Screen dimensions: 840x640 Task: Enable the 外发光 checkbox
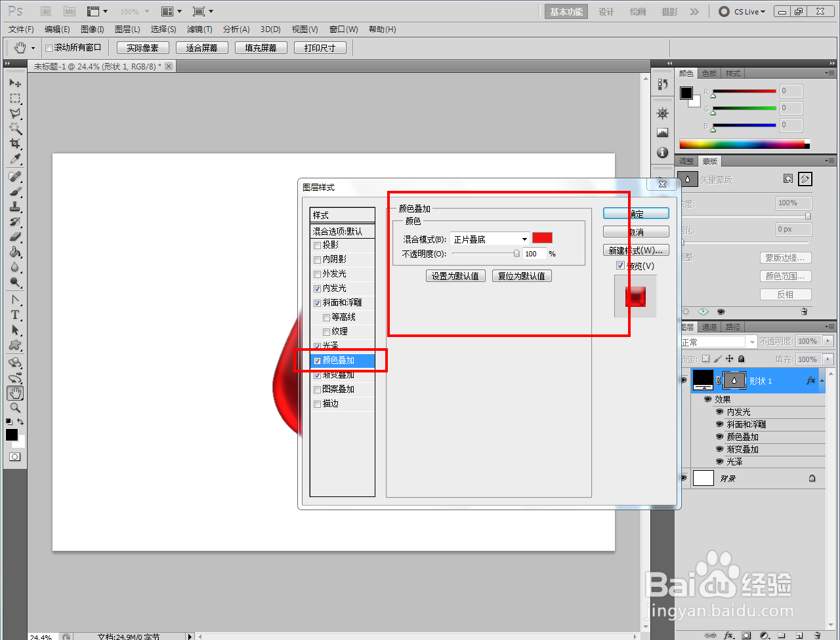tap(318, 274)
